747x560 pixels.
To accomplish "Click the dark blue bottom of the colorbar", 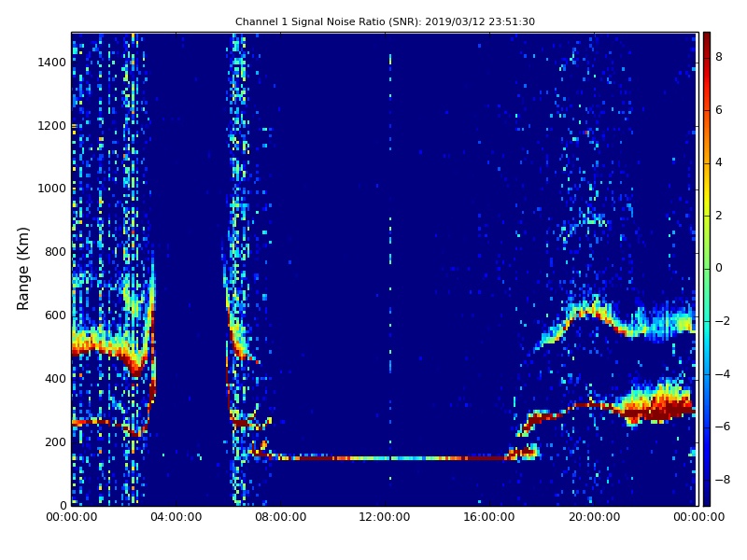I will [x=707, y=497].
